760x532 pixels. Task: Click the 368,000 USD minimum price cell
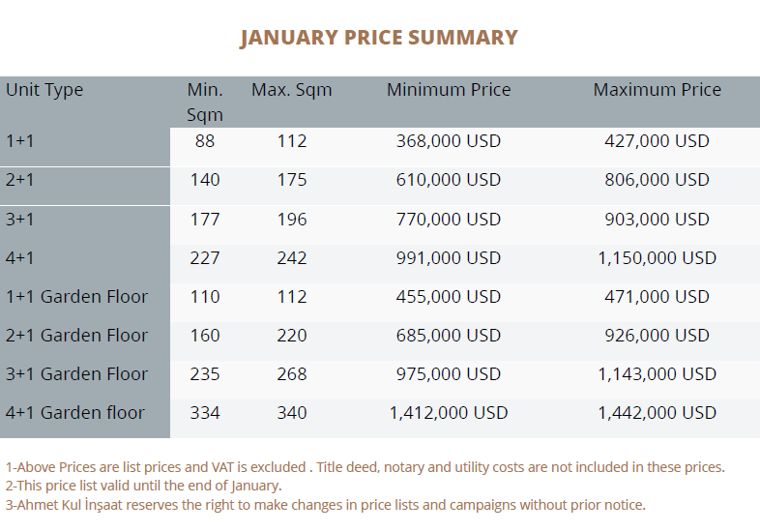[449, 141]
